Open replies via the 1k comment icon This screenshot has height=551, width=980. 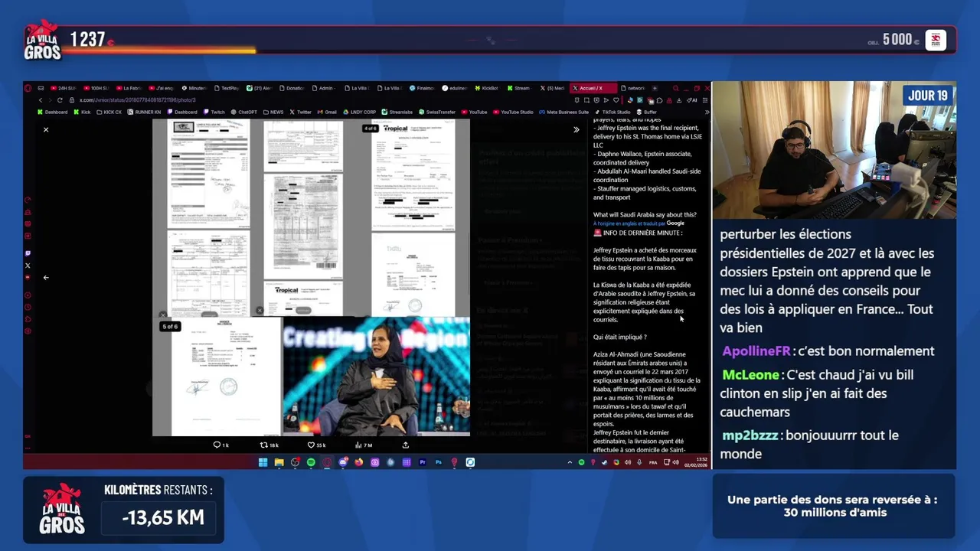220,445
